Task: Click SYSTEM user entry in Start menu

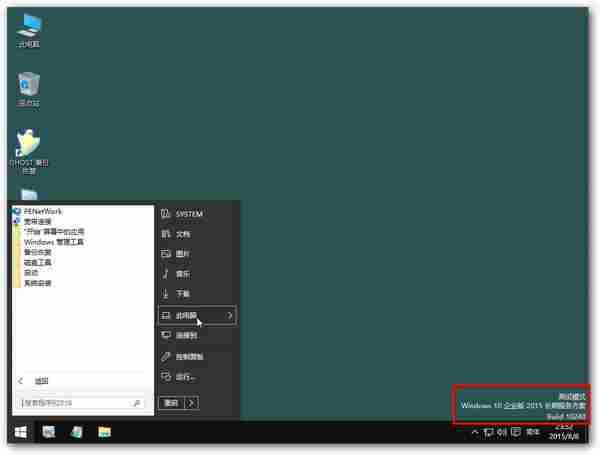Action: (188, 214)
